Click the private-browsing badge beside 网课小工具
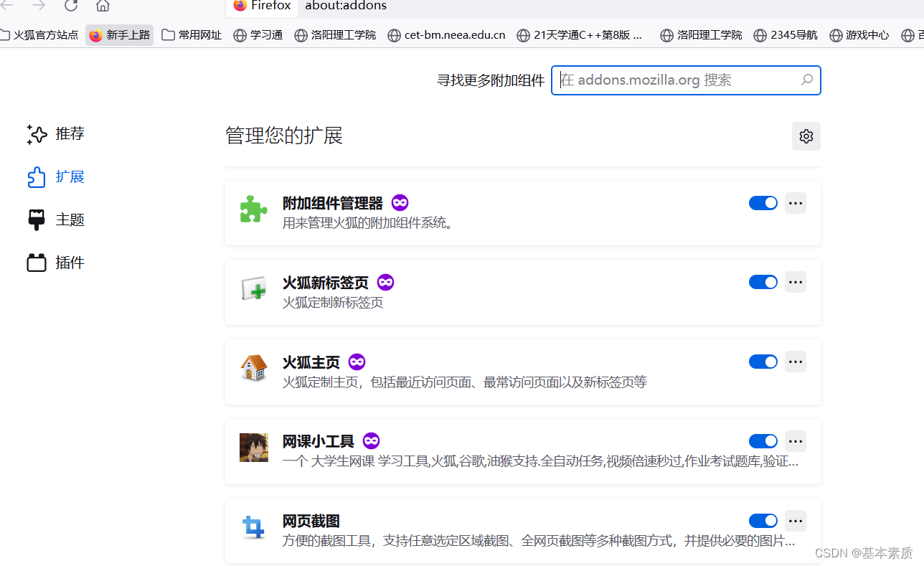Screen dimensions: 924x566 tap(371, 442)
